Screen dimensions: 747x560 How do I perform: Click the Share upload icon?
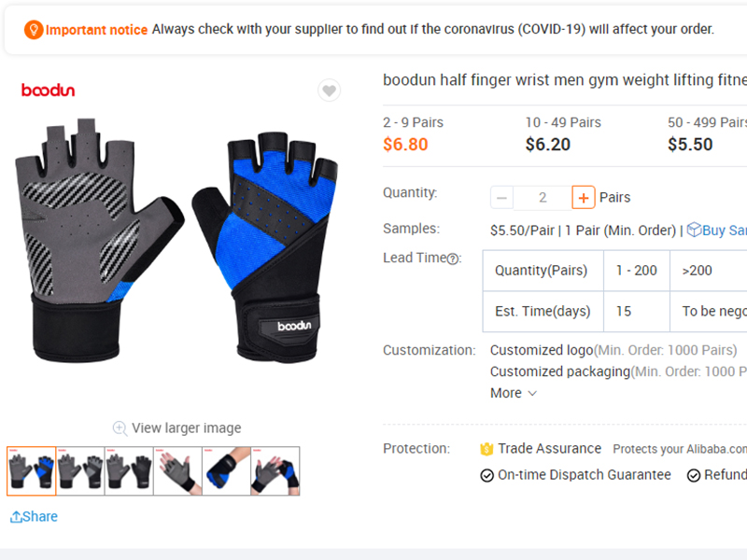[16, 517]
